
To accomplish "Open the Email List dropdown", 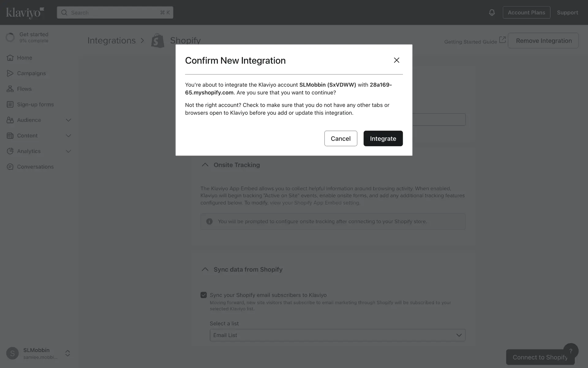I will click(337, 335).
